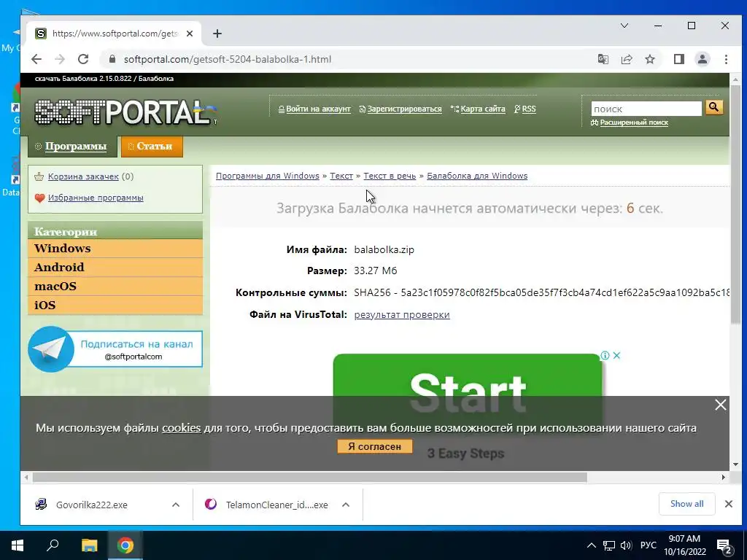Image resolution: width=747 pixels, height=560 pixels.
Task: Click the heart favorites icon
Action: click(x=39, y=198)
